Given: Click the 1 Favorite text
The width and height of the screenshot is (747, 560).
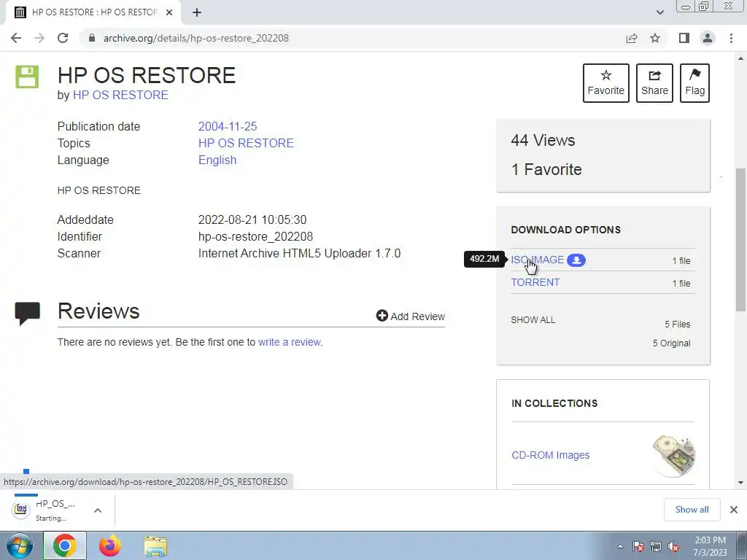Looking at the screenshot, I should [x=546, y=169].
